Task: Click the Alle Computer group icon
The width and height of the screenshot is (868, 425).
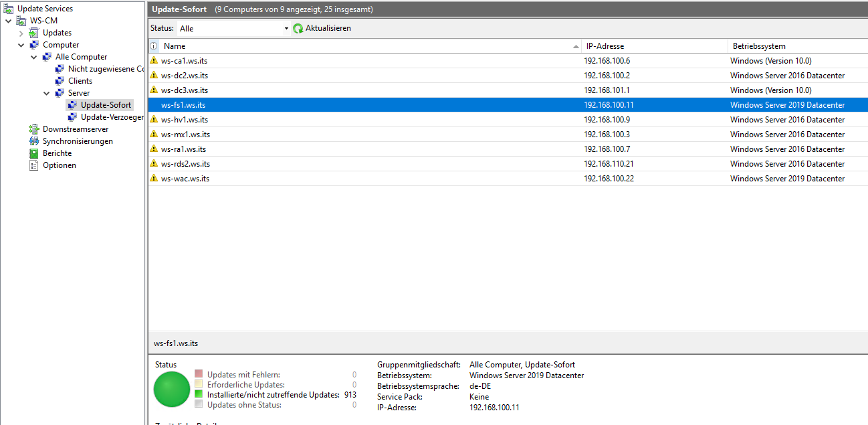Action: (x=47, y=57)
